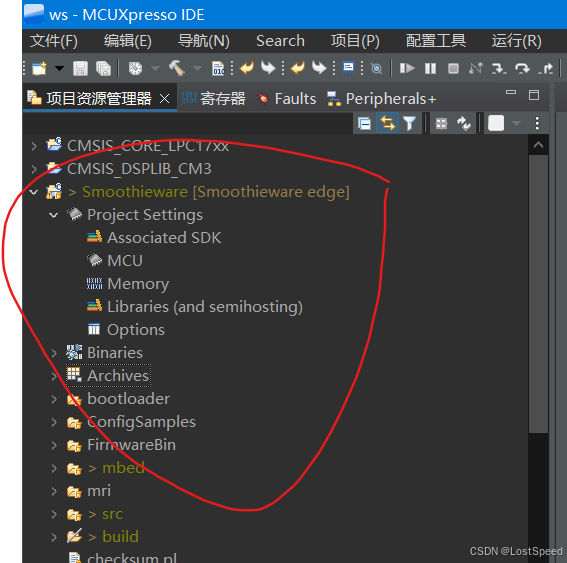
Task: Click the Disconnect debug icon
Action: (x=476, y=68)
